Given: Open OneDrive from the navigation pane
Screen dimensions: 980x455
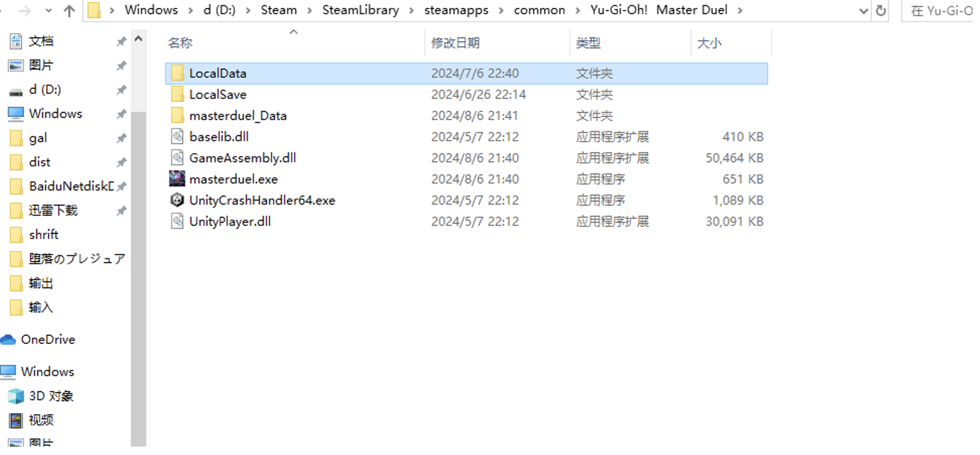Looking at the screenshot, I should pos(38,340).
